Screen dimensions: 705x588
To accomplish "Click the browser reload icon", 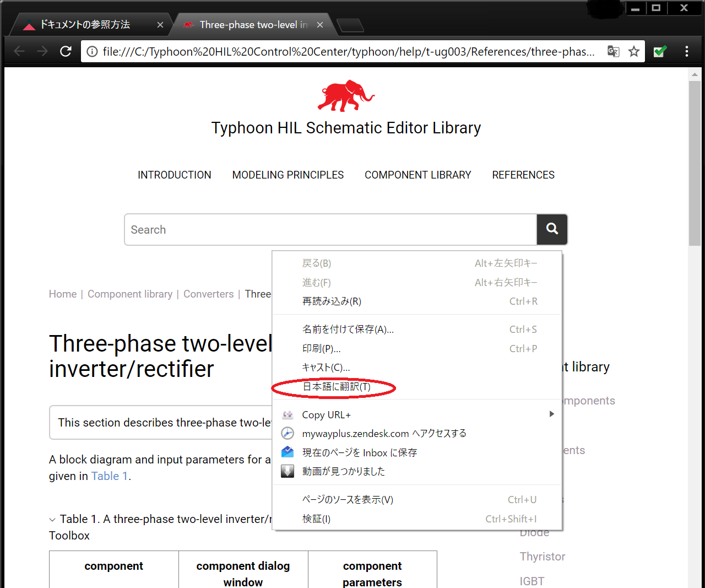I will pos(66,51).
